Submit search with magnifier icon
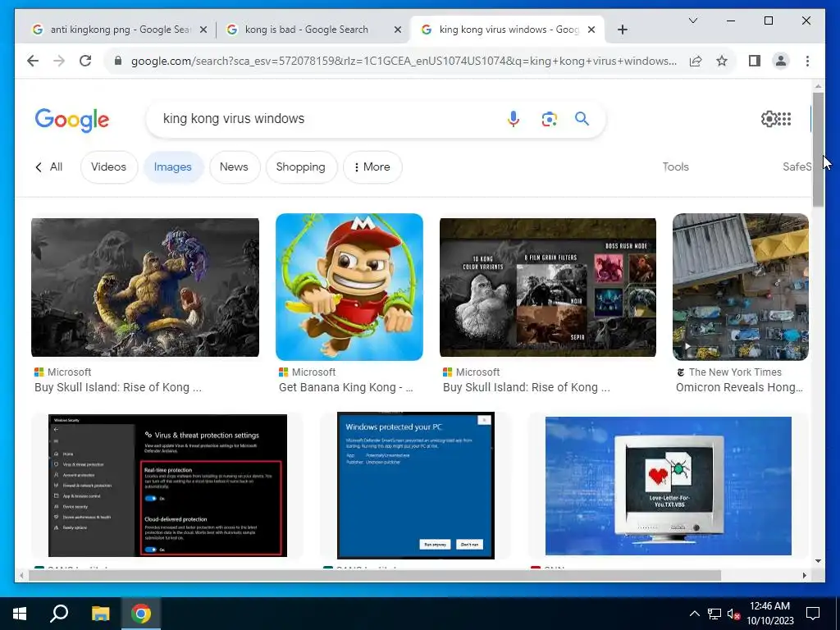Viewport: 840px width, 630px height. click(x=582, y=118)
